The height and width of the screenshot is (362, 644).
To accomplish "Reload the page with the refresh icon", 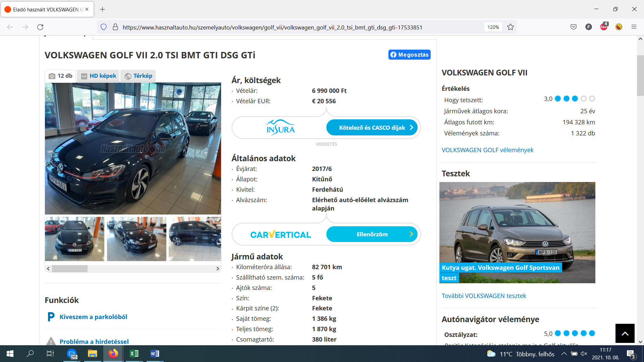I will coord(40,27).
